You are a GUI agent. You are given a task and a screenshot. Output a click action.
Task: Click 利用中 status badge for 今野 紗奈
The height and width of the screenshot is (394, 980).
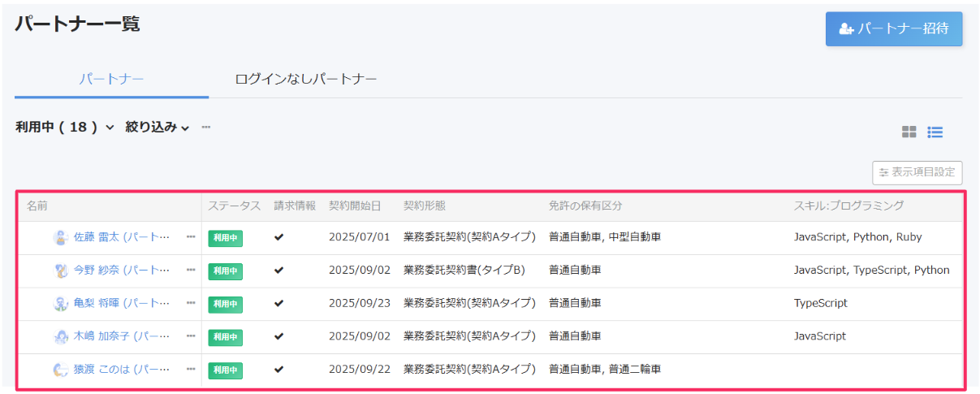(x=225, y=271)
